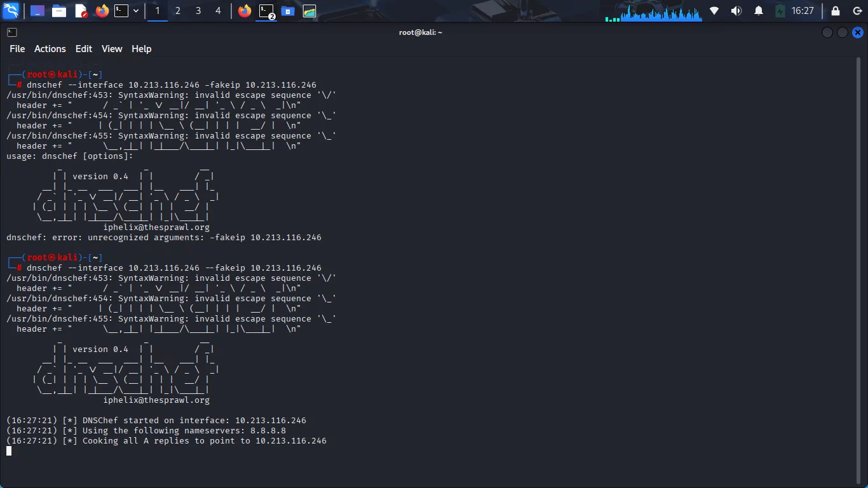Open the system monitor graph taskbar app

tap(309, 11)
